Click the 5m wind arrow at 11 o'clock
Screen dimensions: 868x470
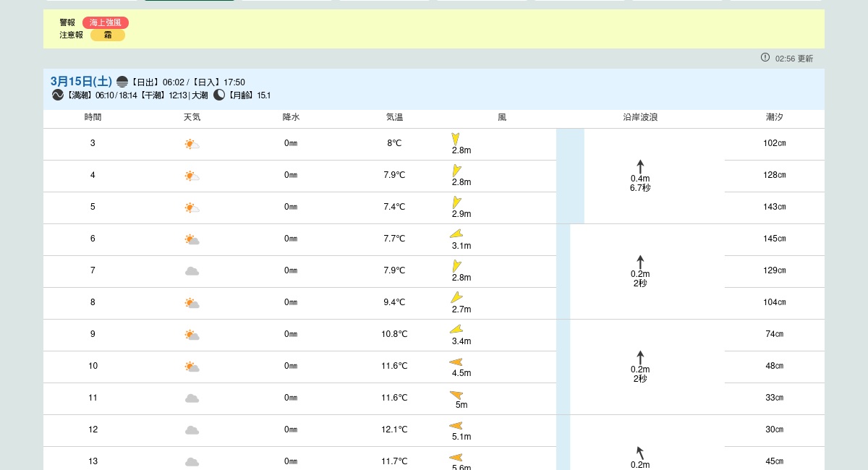tap(456, 395)
